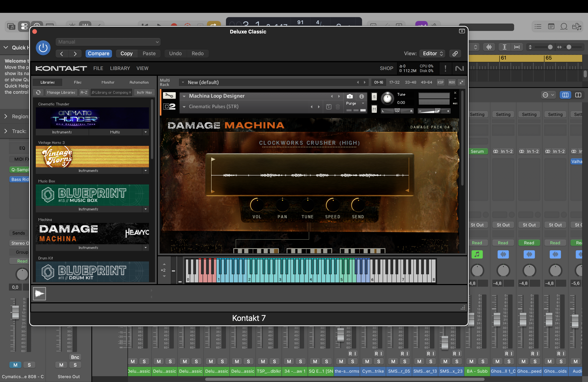The width and height of the screenshot is (588, 382).
Task: Open the Cinematic Pulses (STR) snapshot menu
Action: point(184,107)
